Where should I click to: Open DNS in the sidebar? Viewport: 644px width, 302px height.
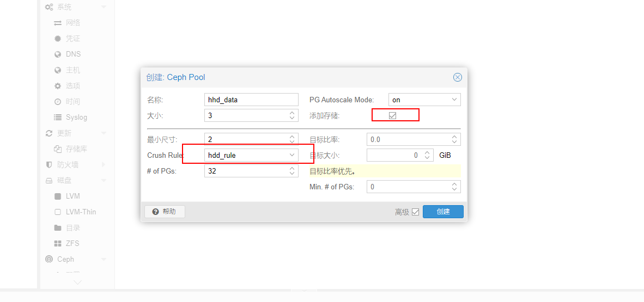(74, 54)
